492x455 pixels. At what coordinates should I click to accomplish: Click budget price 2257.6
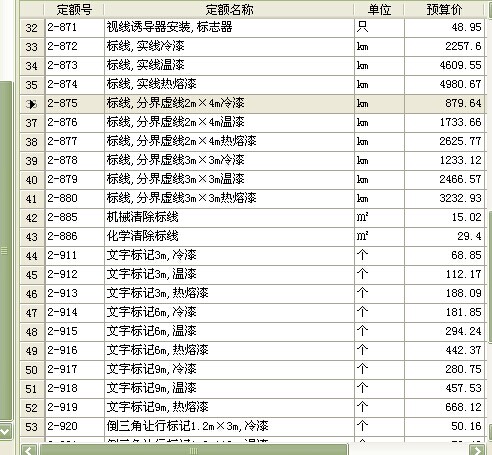pyautogui.click(x=444, y=47)
